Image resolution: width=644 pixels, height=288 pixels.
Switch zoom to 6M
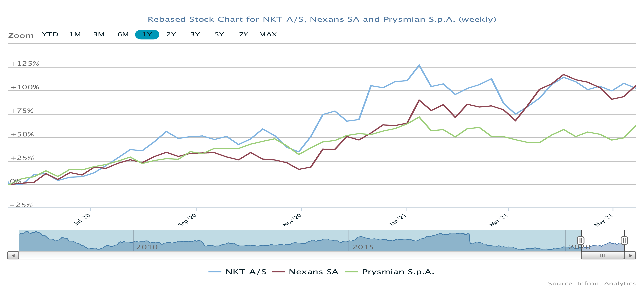(123, 34)
